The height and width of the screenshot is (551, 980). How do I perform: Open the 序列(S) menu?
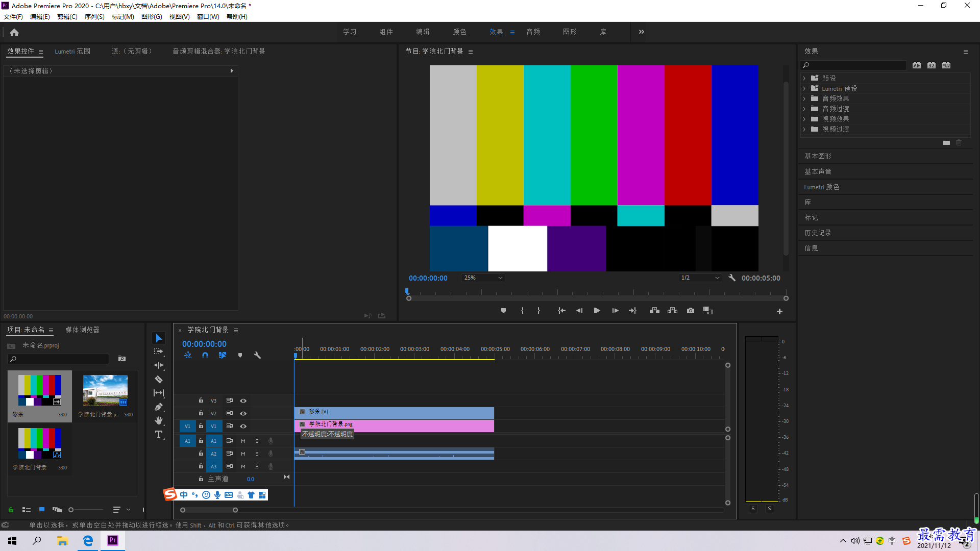coord(94,17)
